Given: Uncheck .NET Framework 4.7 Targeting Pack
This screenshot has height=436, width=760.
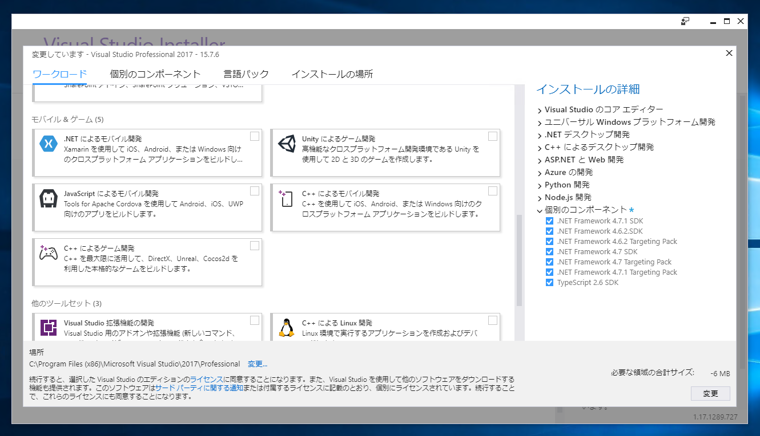Looking at the screenshot, I should [x=549, y=262].
